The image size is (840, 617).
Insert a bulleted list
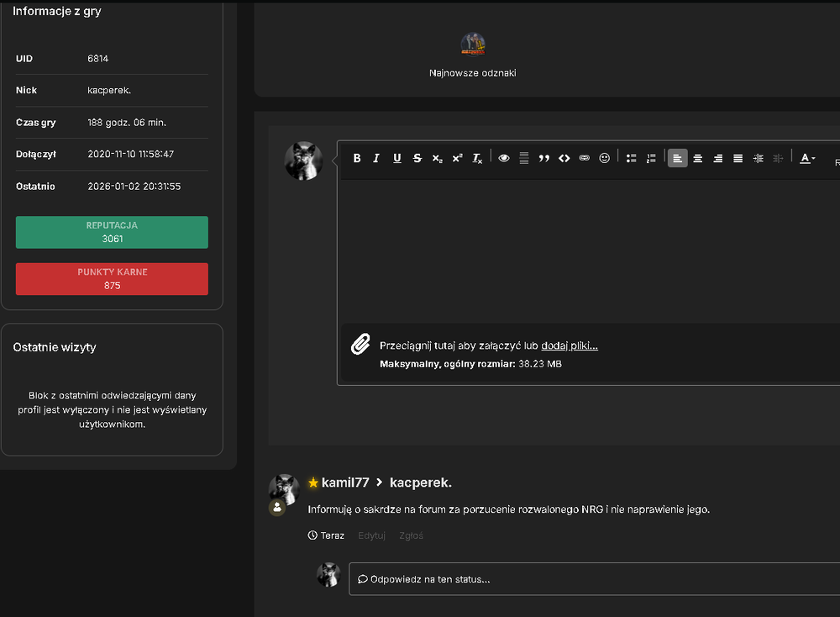(631, 158)
